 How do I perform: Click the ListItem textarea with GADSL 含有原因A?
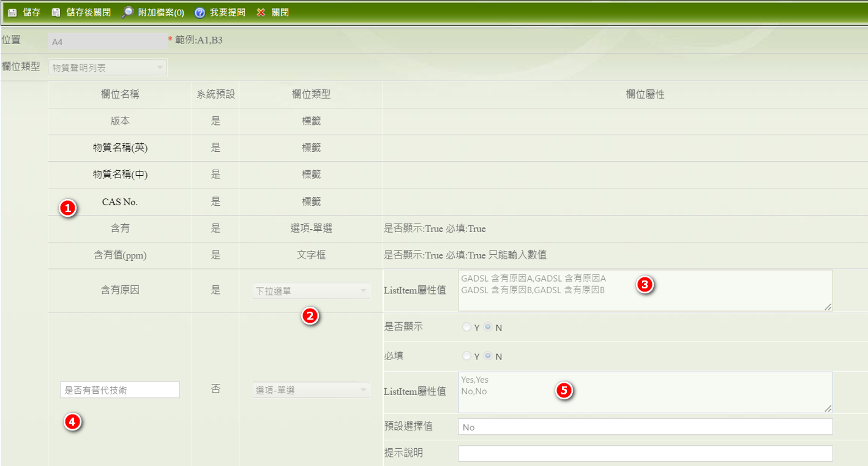tap(645, 291)
